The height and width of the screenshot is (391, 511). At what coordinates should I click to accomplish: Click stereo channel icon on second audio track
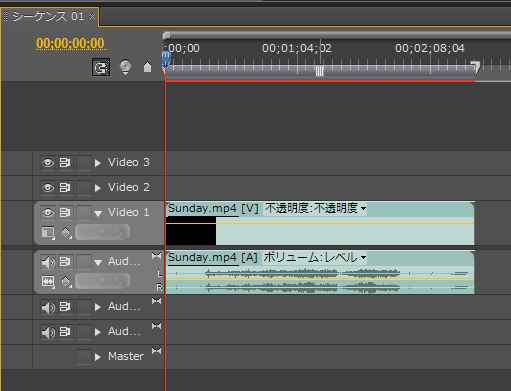(x=156, y=301)
